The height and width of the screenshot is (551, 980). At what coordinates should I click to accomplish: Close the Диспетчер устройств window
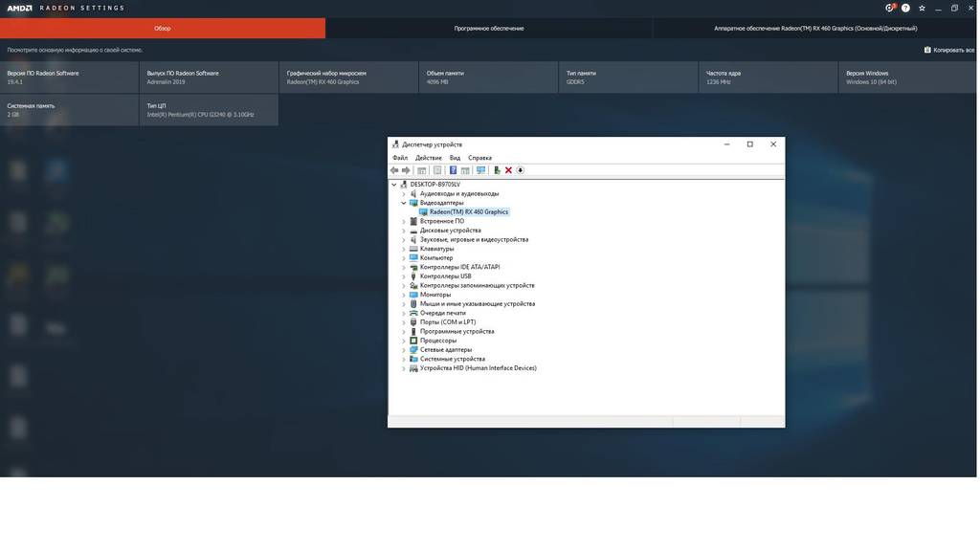(x=773, y=144)
